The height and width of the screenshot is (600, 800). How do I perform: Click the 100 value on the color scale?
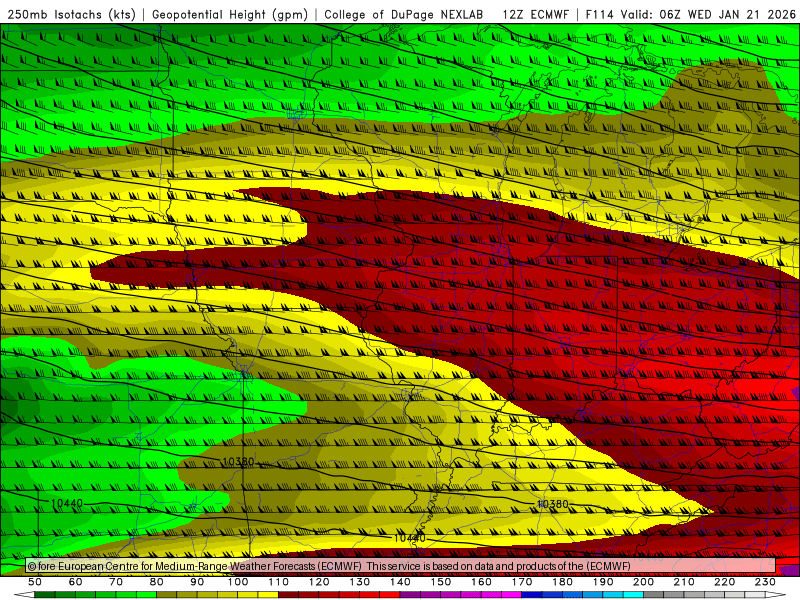coord(238,582)
